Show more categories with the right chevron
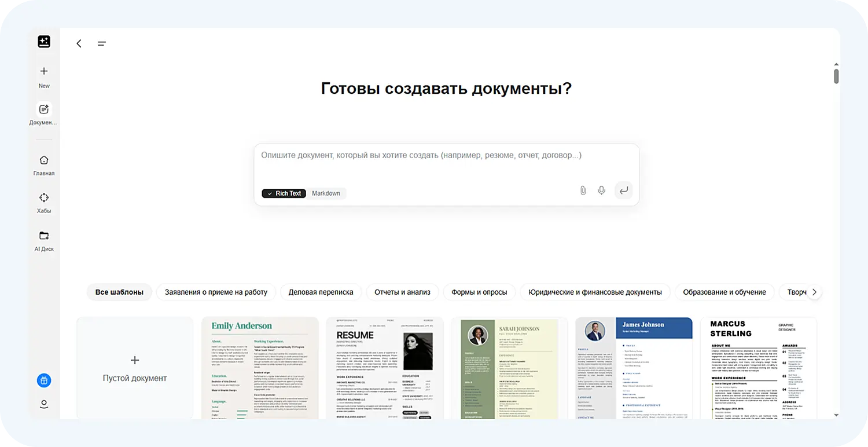The width and height of the screenshot is (868, 447). tap(814, 292)
